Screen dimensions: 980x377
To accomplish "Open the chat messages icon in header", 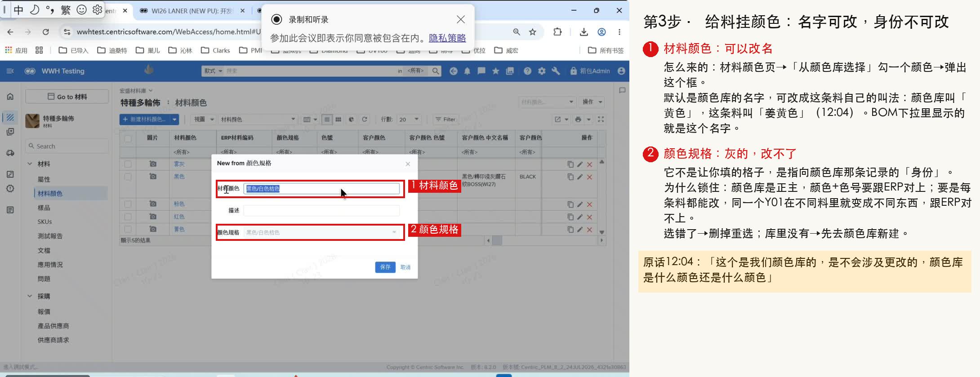I will [481, 71].
